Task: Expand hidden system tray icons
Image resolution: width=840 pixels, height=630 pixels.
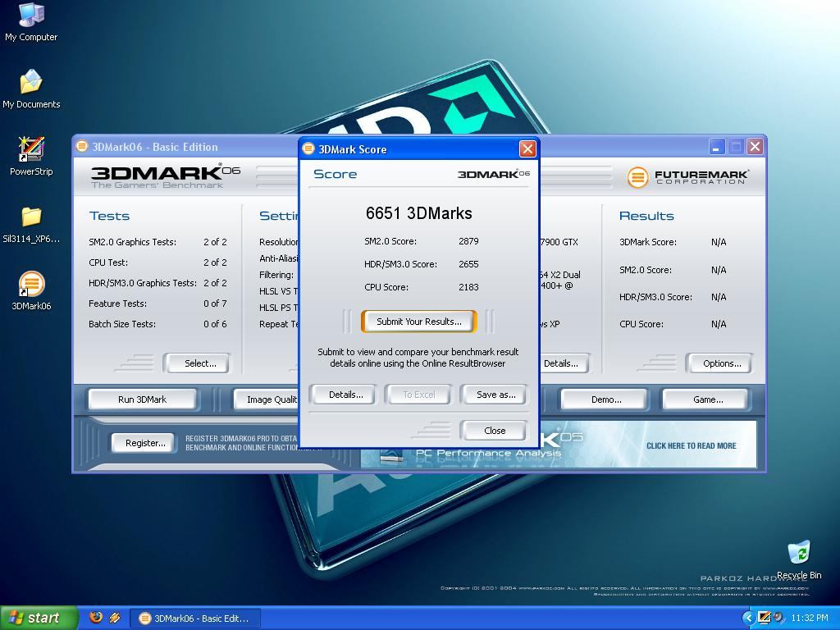Action: tap(748, 618)
